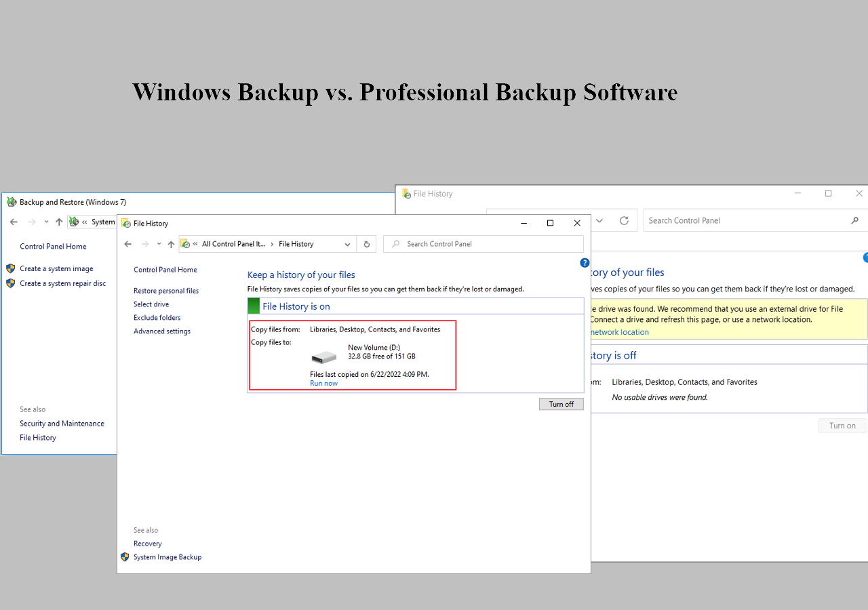Click the "Copy files from:" label
The image size is (868, 610).
tap(276, 329)
